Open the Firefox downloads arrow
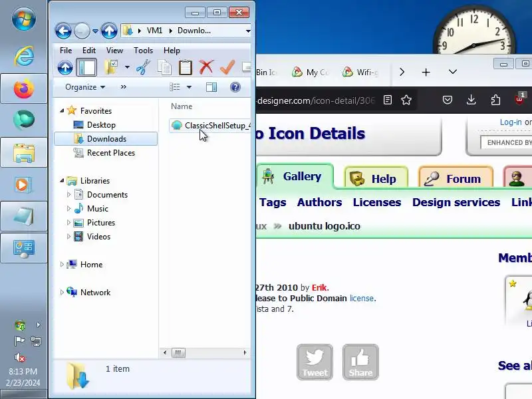Viewport: 532px width, 399px height. click(471, 100)
